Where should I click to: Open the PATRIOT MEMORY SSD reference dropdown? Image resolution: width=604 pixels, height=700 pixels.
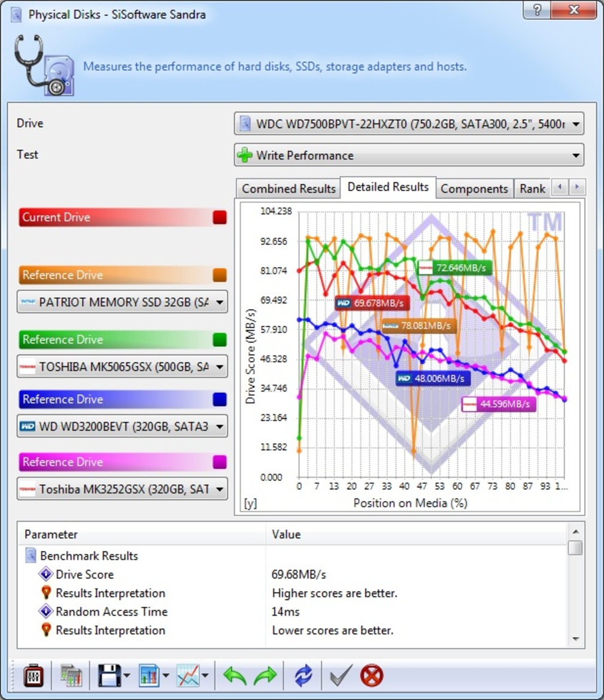(122, 302)
